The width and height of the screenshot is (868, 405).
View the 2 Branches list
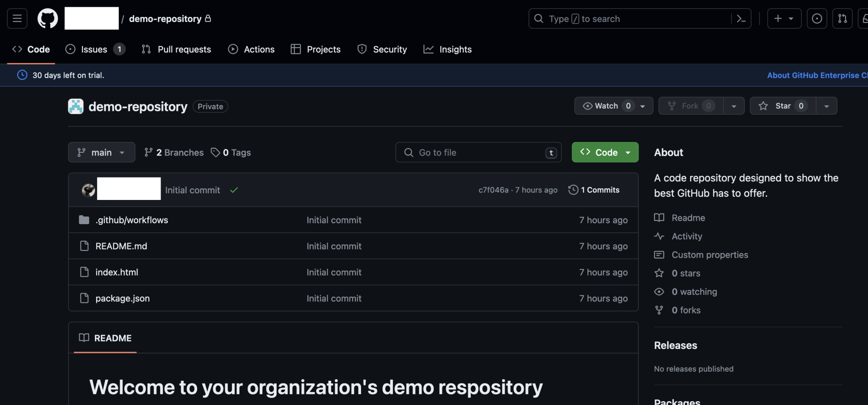(173, 152)
